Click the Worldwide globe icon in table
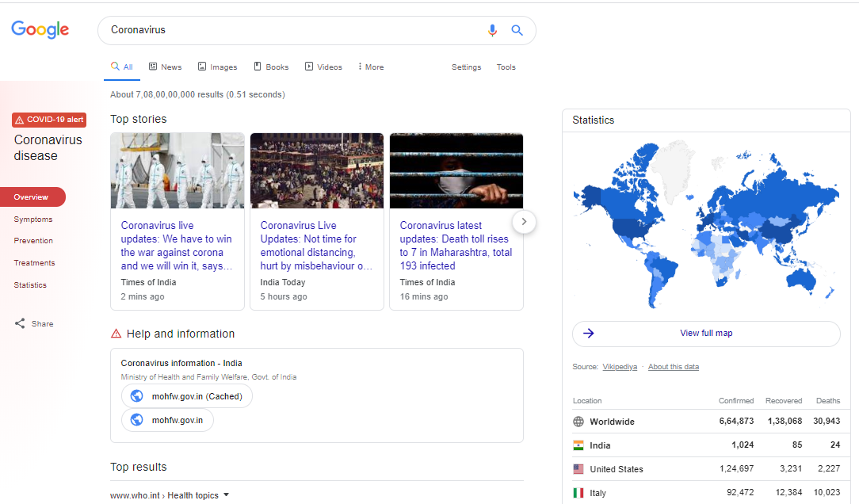 578,422
